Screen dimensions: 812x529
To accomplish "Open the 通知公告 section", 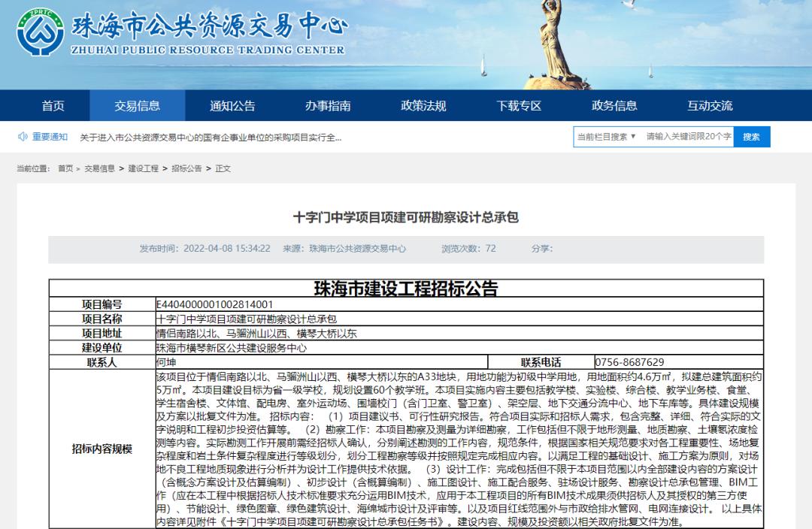I will [234, 106].
